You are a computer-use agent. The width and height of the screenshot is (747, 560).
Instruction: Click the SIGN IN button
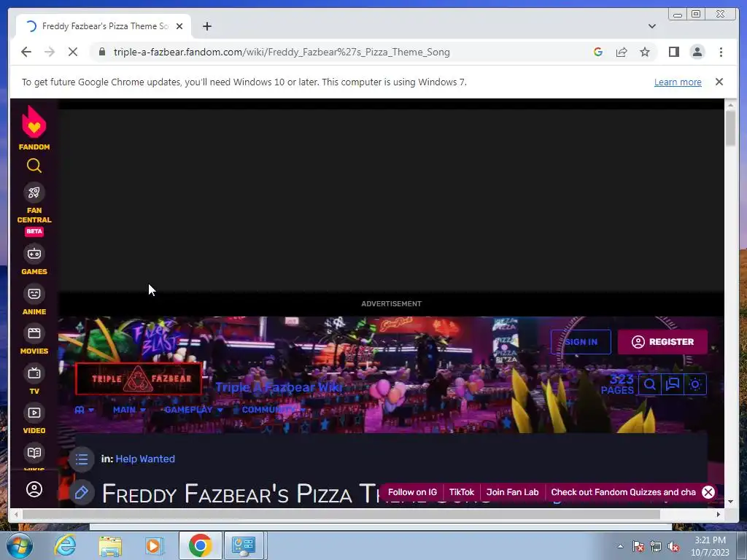point(581,342)
